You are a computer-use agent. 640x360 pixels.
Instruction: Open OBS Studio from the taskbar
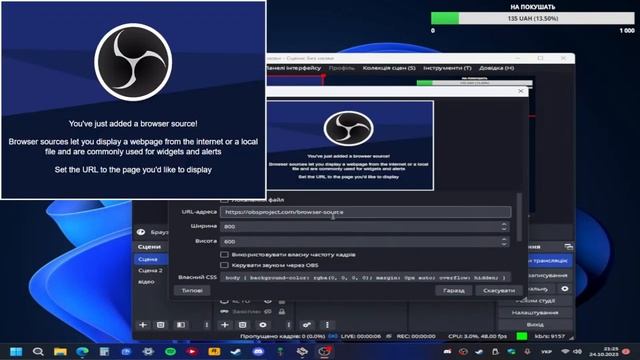(x=324, y=351)
